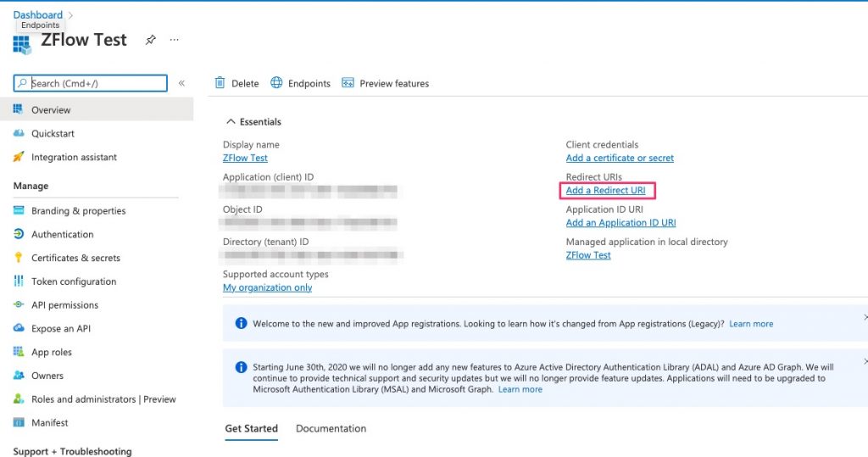This screenshot has height=457, width=868.
Task: Click the Authentication icon
Action: point(19,234)
